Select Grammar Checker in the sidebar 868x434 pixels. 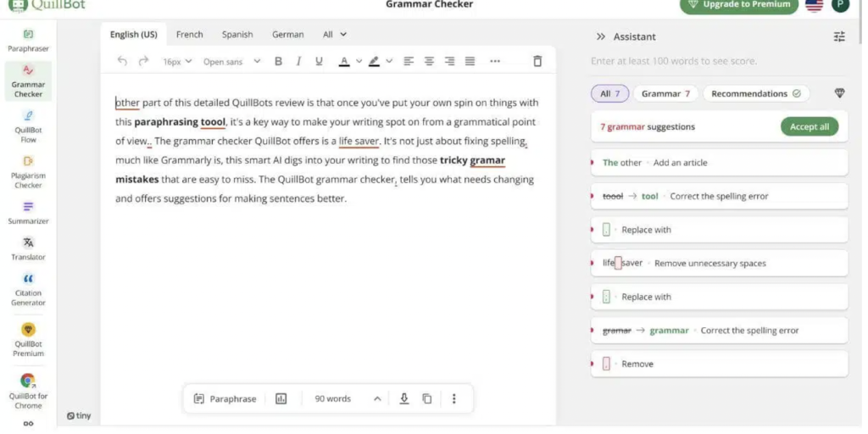(28, 81)
